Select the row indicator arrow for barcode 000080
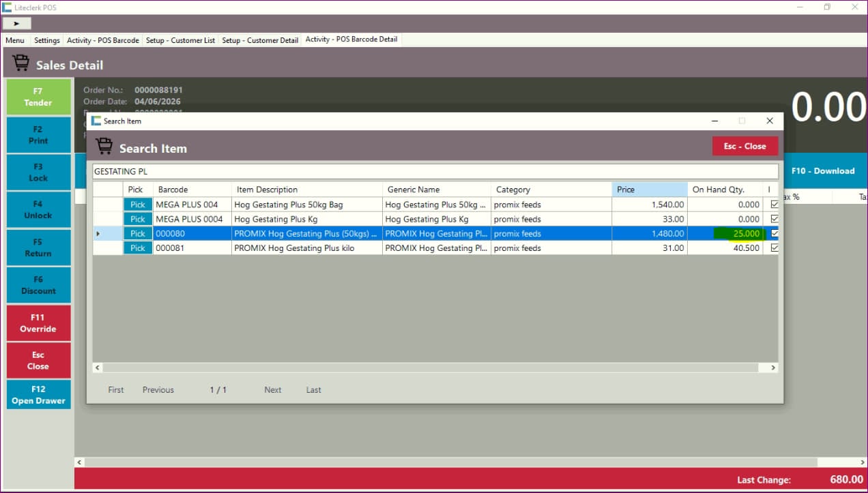 click(x=98, y=234)
